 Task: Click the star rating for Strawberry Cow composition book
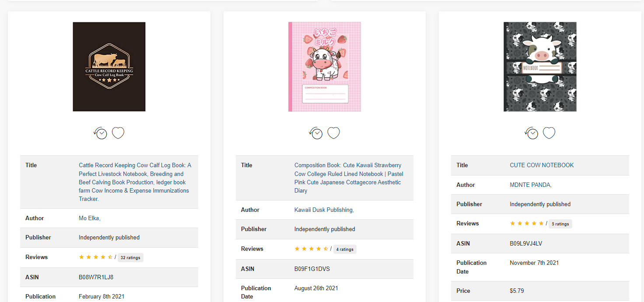(311, 249)
